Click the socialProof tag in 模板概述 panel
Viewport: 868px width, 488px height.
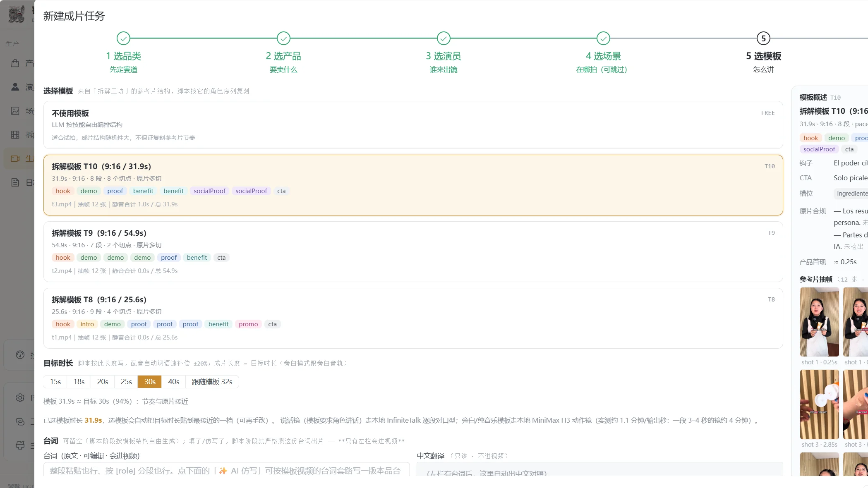(819, 149)
